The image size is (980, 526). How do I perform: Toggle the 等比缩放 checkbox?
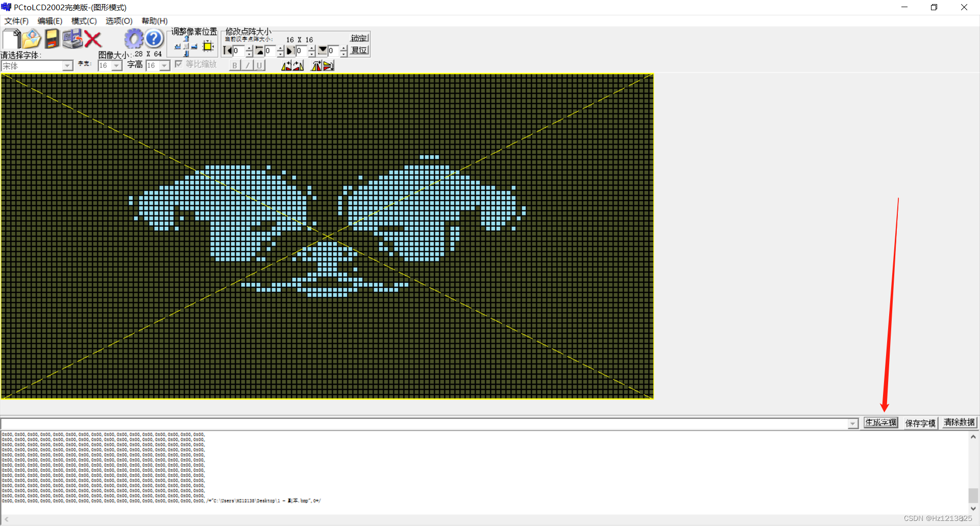tap(179, 64)
